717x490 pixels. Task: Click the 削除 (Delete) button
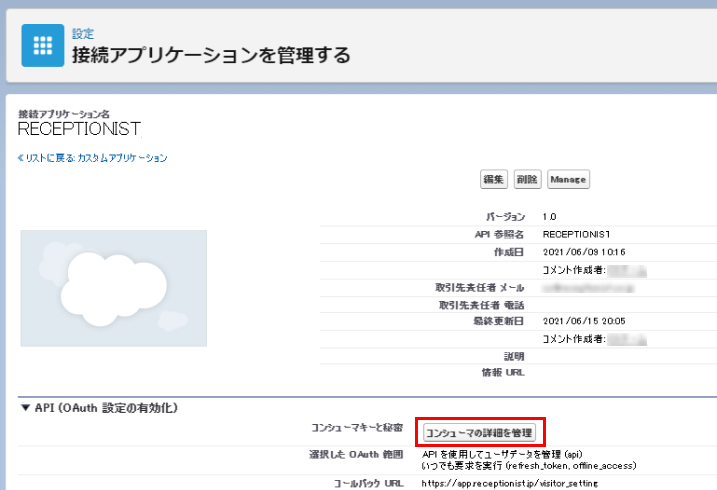[x=527, y=179]
